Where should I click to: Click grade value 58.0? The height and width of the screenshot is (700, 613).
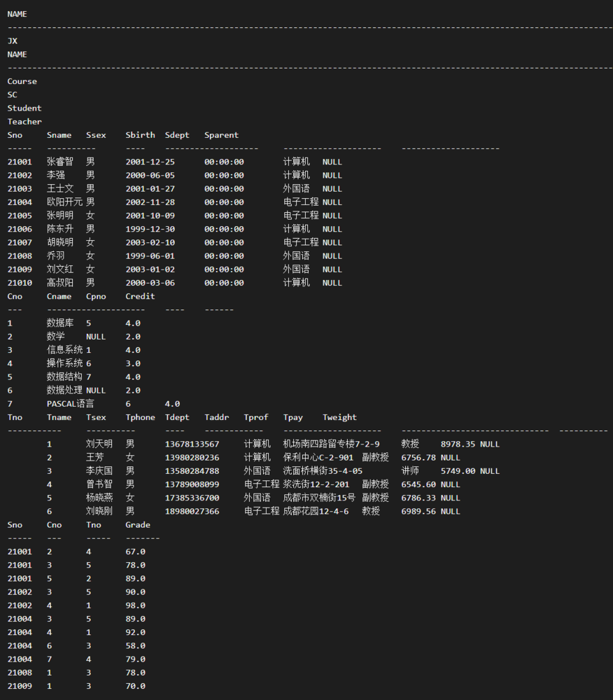coord(135,645)
